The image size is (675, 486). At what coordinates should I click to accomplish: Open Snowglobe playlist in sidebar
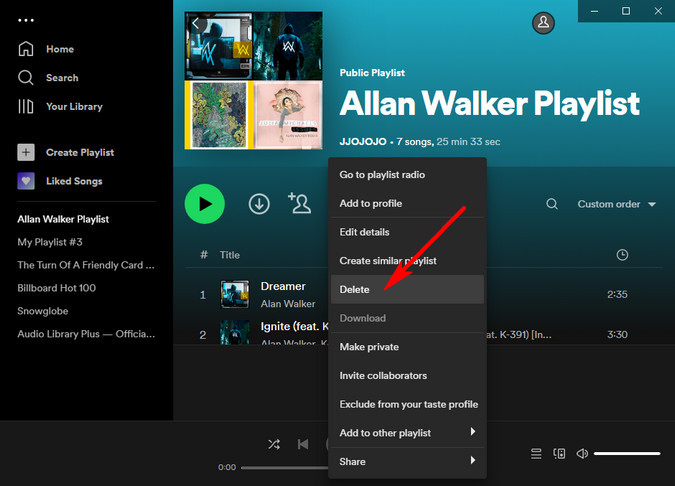(x=43, y=311)
